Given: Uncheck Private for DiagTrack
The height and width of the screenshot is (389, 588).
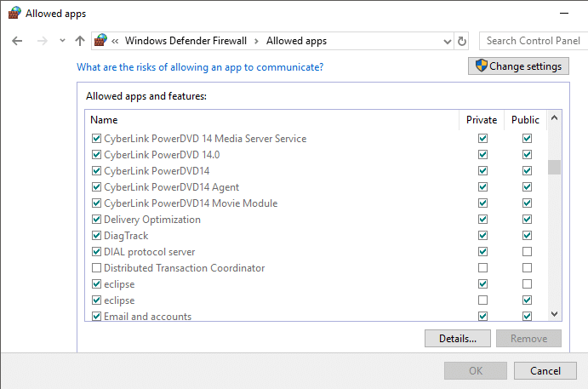Looking at the screenshot, I should pyautogui.click(x=482, y=236).
